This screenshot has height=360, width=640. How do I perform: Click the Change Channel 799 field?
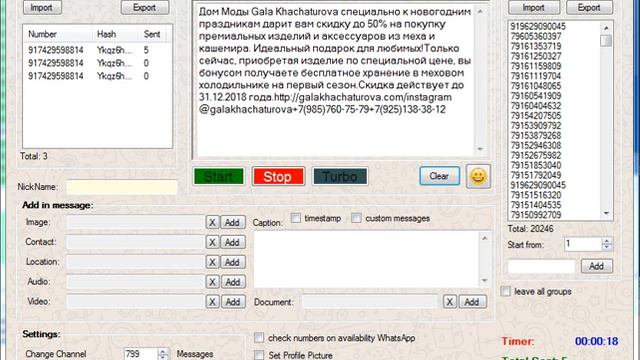click(x=140, y=353)
